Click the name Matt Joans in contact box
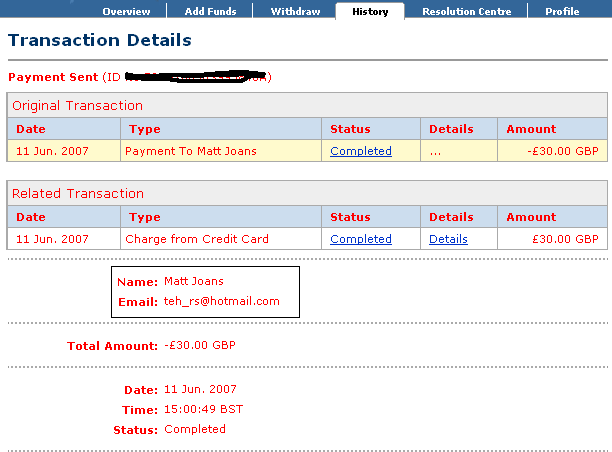Screen dimensions: 612x452 tap(194, 281)
